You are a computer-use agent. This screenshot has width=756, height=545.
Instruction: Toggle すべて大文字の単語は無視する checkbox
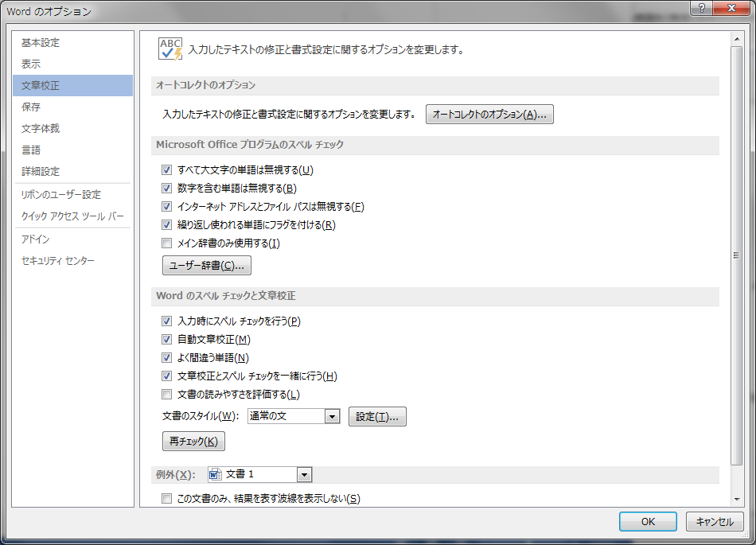(x=167, y=170)
